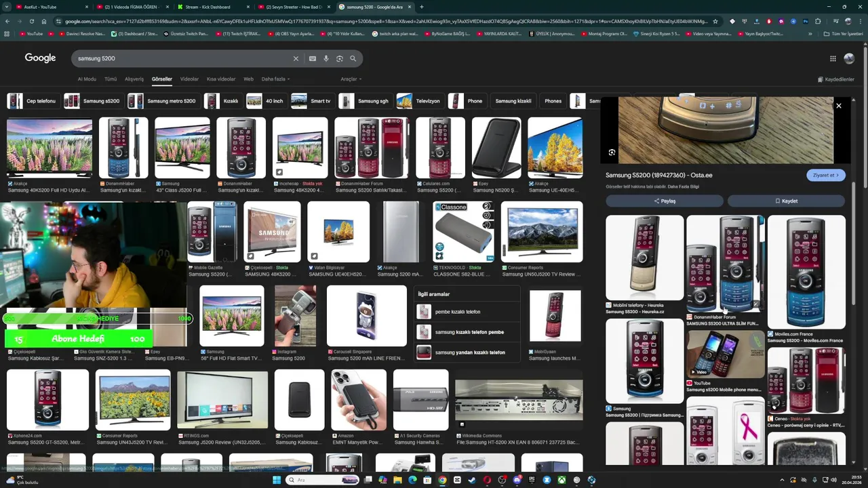Switch to the Web tab

click(248, 79)
